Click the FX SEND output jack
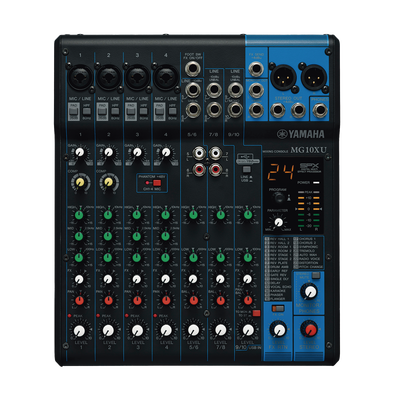This screenshot has width=400, height=400. coord(256,69)
